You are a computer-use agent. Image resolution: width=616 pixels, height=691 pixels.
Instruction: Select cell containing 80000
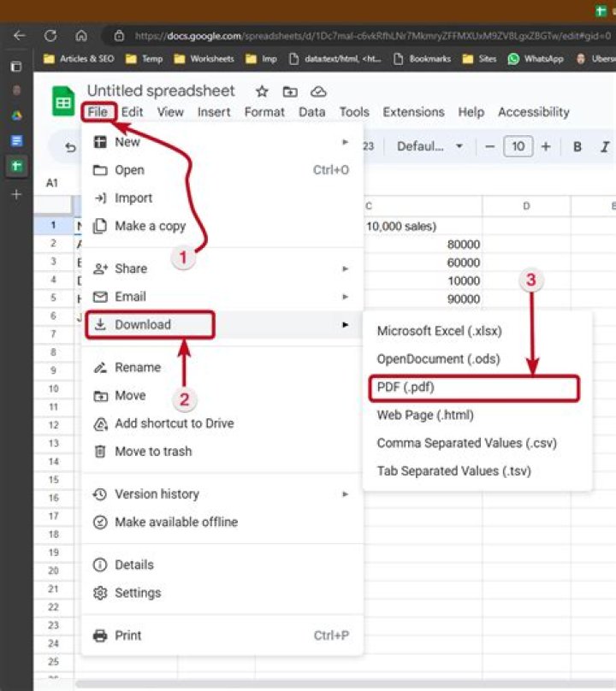click(x=423, y=245)
